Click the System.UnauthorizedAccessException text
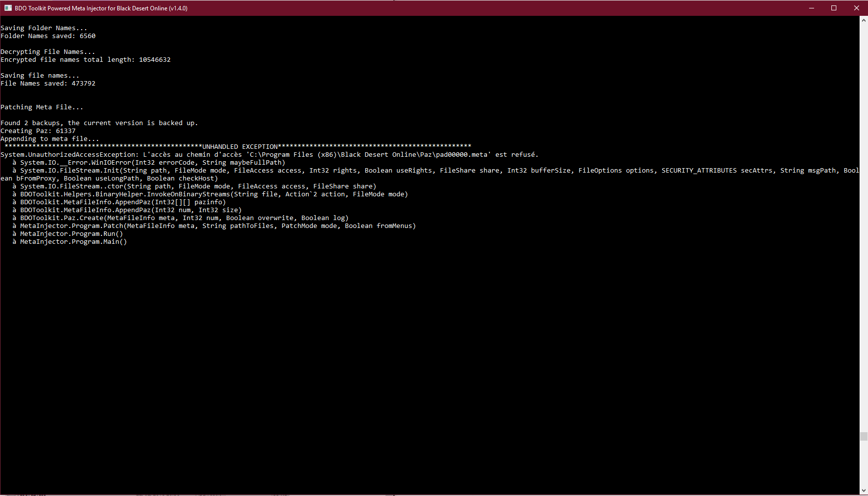The image size is (868, 496). coord(69,155)
